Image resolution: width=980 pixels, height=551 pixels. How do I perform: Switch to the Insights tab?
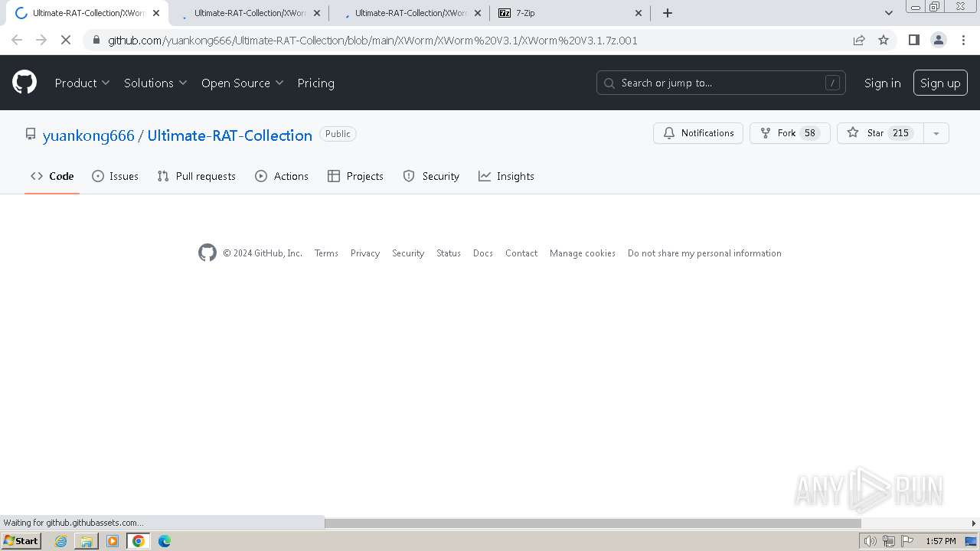click(x=506, y=176)
